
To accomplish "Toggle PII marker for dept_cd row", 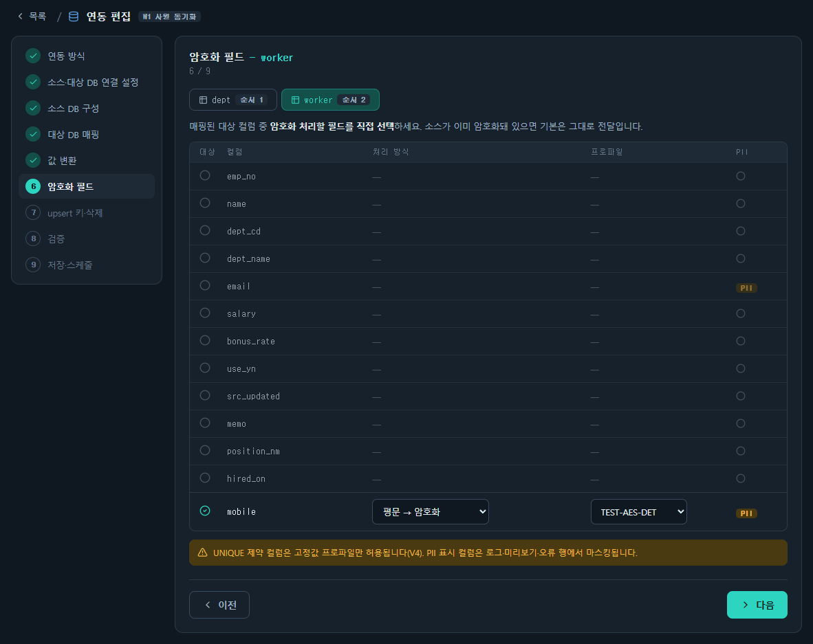I will coord(740,231).
